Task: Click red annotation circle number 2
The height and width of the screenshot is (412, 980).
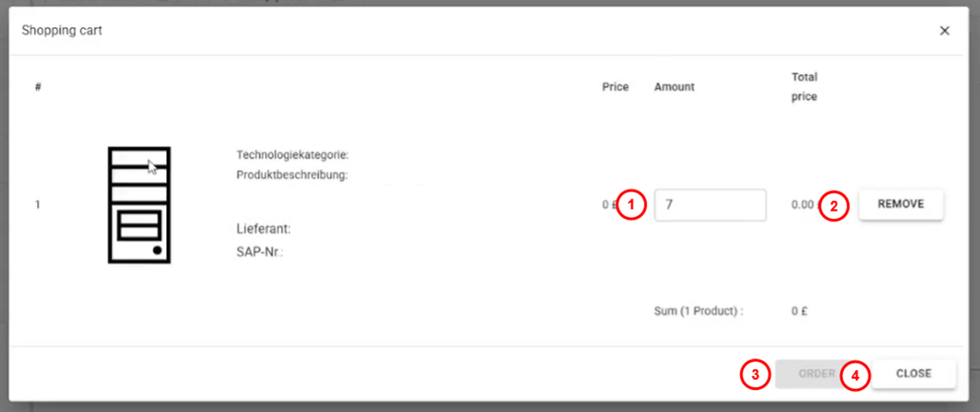Action: click(x=834, y=206)
